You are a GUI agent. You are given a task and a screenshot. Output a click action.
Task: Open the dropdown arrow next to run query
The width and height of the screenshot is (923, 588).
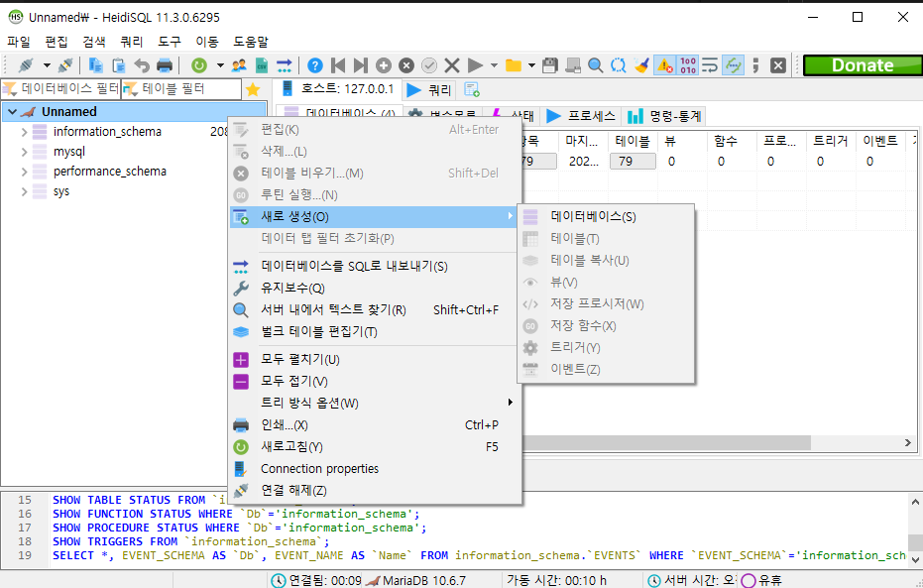click(495, 65)
